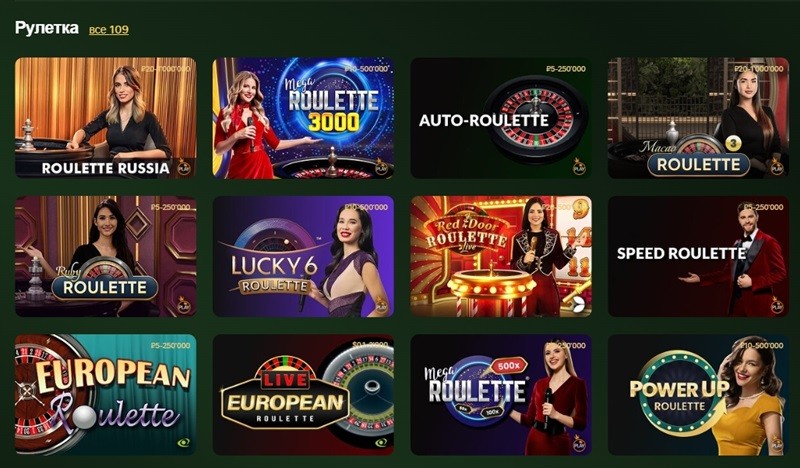Click Pragmatic Play badge on Power Up Roulette
Viewport: 800px width, 468px height.
[777, 443]
